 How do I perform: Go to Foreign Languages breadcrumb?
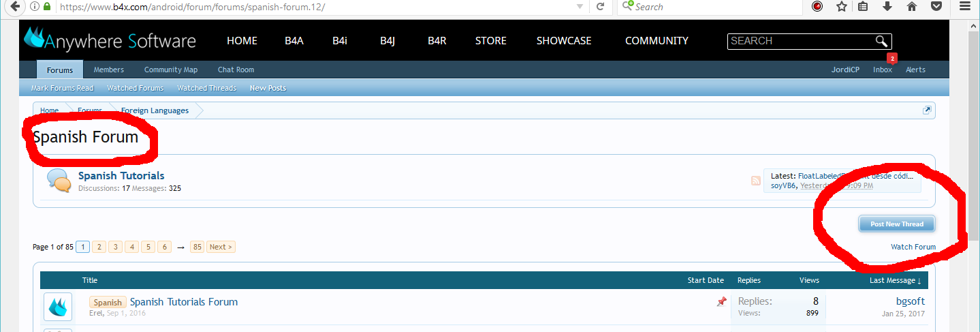[x=155, y=110]
